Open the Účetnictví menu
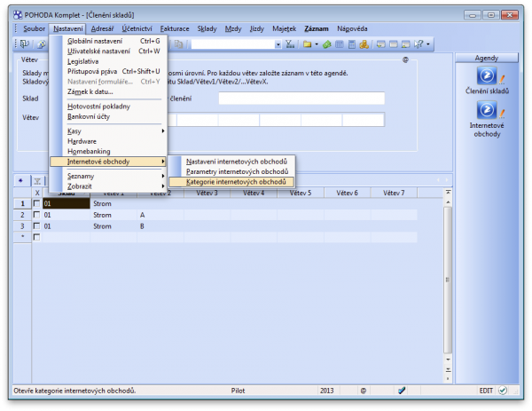Screen dimensions: 532x411 point(137,29)
